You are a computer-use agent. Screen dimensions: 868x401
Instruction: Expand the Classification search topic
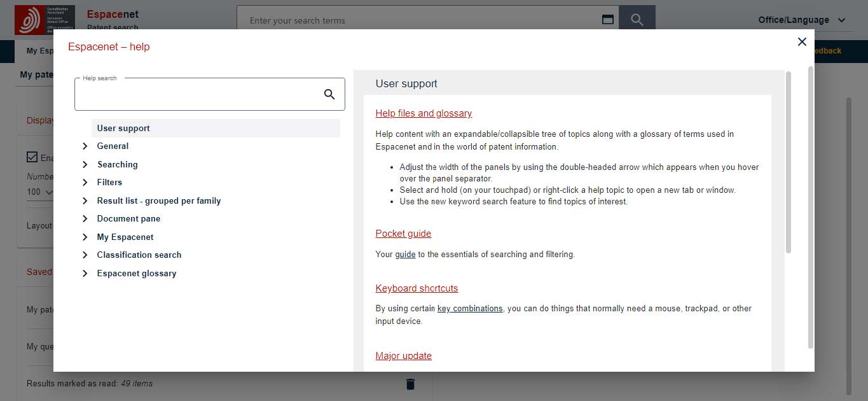point(85,255)
